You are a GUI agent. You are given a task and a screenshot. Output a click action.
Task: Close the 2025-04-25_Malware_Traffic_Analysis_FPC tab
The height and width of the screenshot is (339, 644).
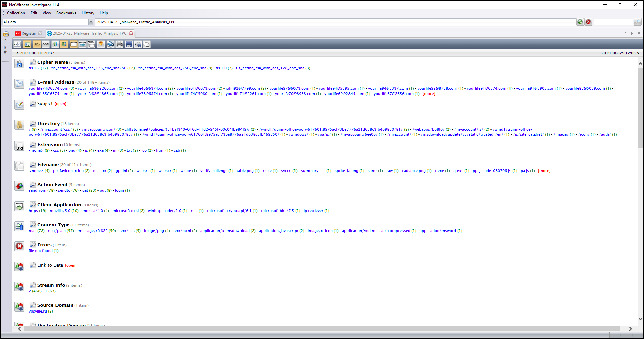(x=131, y=33)
